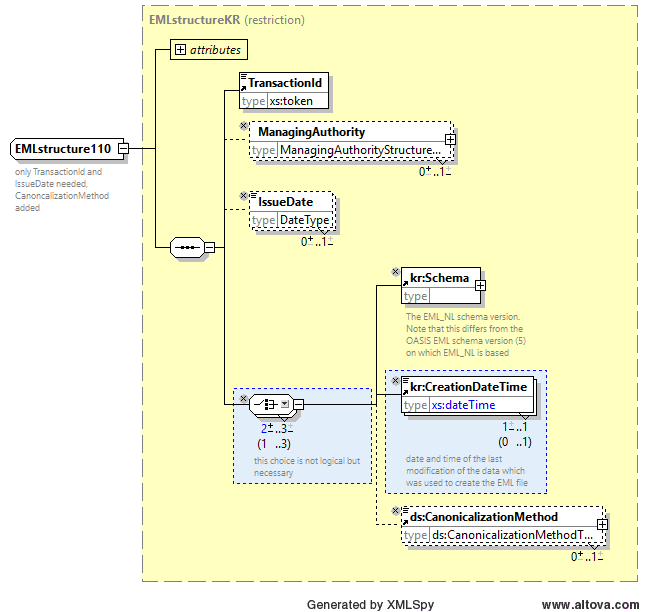This screenshot has width=648, height=612.
Task: Select the kr:CreationDateTime element name
Action: [469, 387]
